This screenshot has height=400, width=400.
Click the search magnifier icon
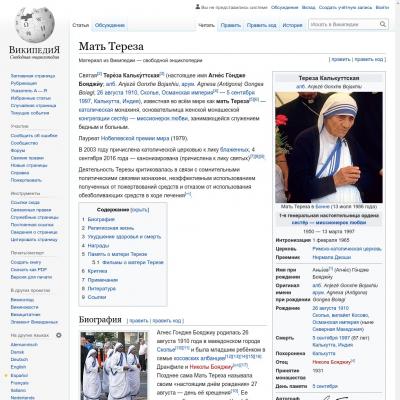click(x=383, y=24)
